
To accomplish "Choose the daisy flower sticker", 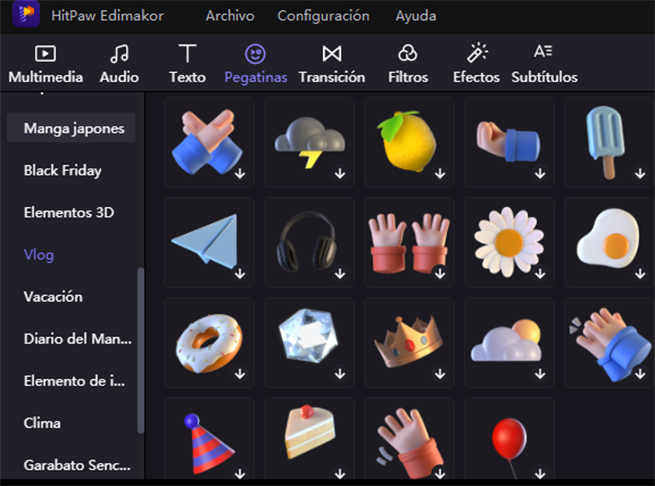I will coord(509,242).
